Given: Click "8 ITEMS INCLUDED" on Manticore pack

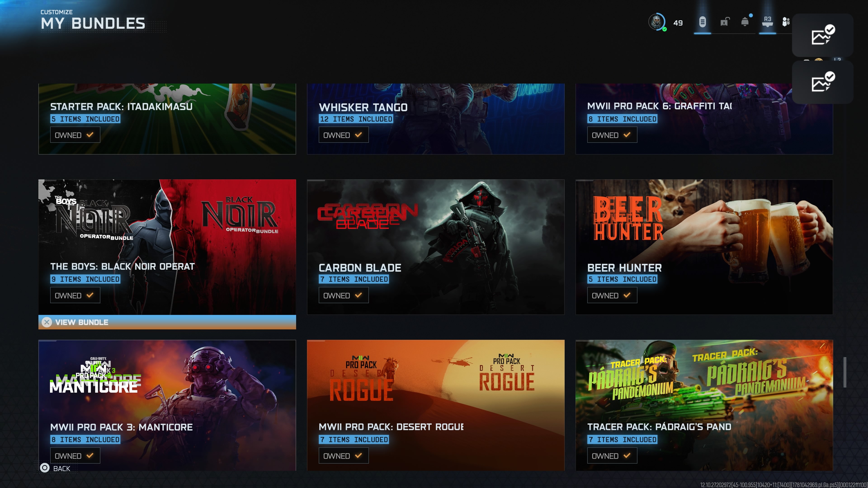Looking at the screenshot, I should pyautogui.click(x=85, y=439).
